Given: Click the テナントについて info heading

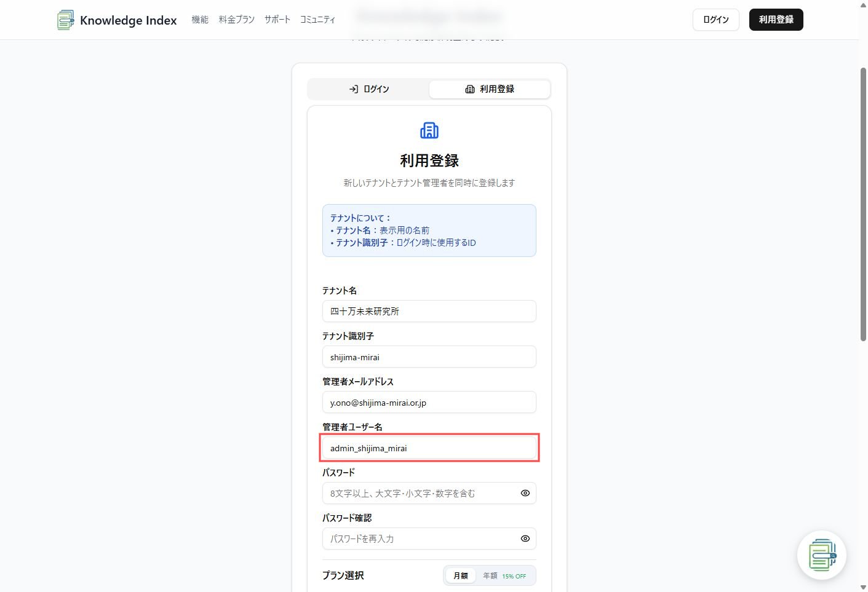Looking at the screenshot, I should [360, 218].
